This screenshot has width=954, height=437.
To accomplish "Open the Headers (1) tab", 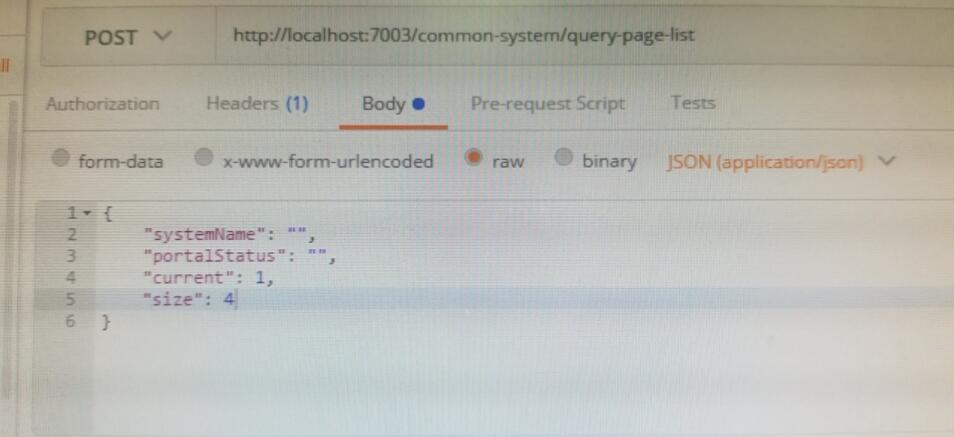I will click(257, 103).
